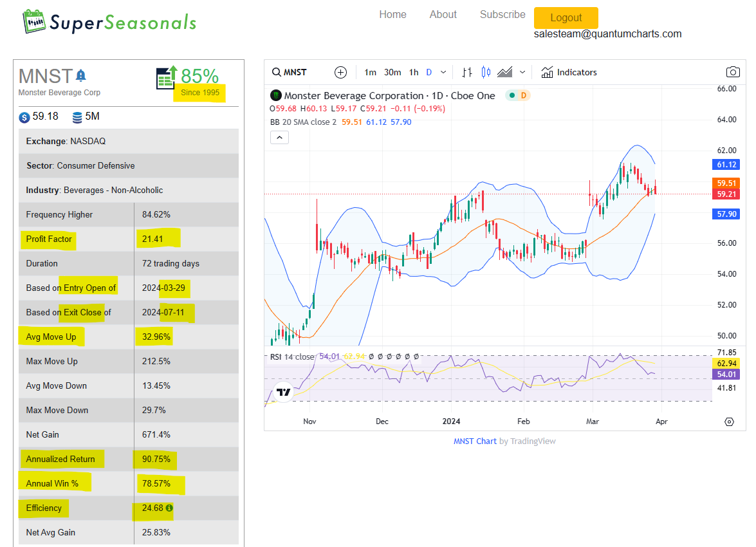The image size is (756, 547).
Task: Click the BB 20 SMA close 2 indicator legend
Action: pyautogui.click(x=303, y=122)
